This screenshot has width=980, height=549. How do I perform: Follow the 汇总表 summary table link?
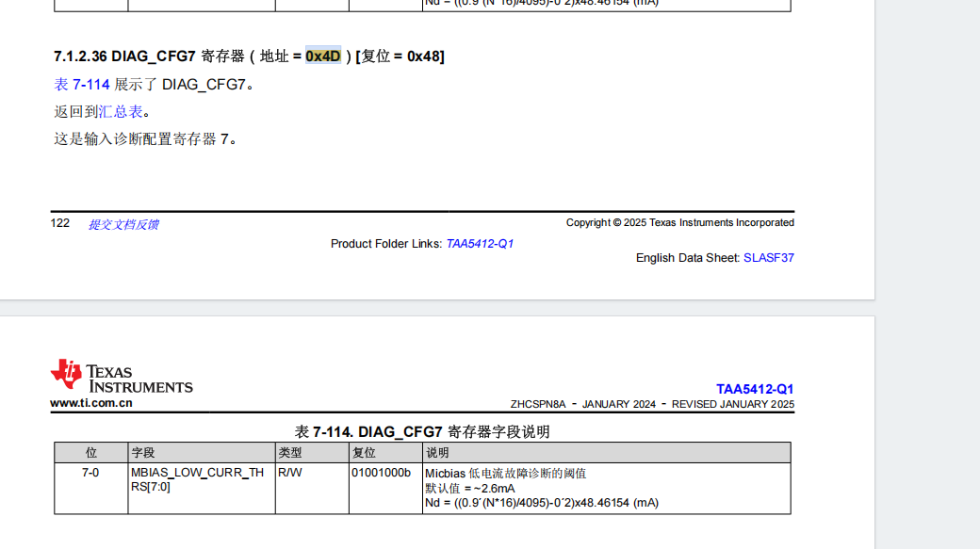121,112
